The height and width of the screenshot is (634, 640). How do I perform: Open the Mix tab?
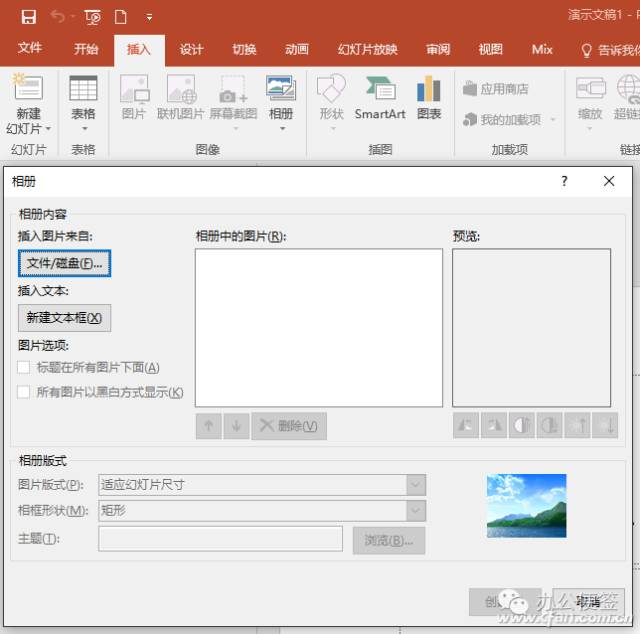point(542,50)
